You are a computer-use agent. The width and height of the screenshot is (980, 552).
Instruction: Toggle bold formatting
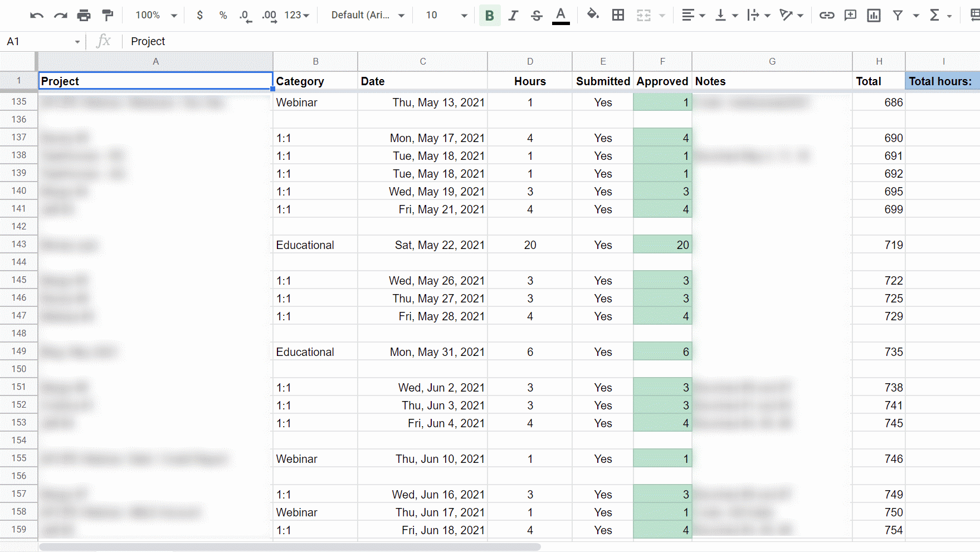pyautogui.click(x=490, y=15)
